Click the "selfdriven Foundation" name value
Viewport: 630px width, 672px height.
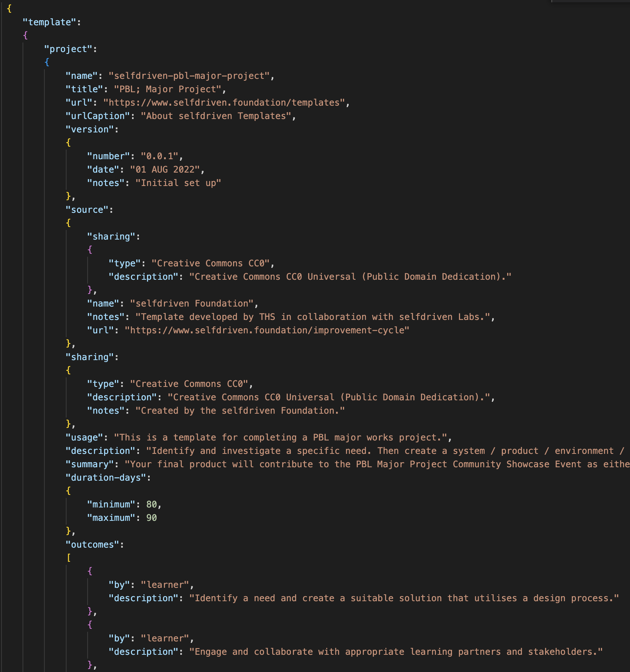tap(192, 303)
